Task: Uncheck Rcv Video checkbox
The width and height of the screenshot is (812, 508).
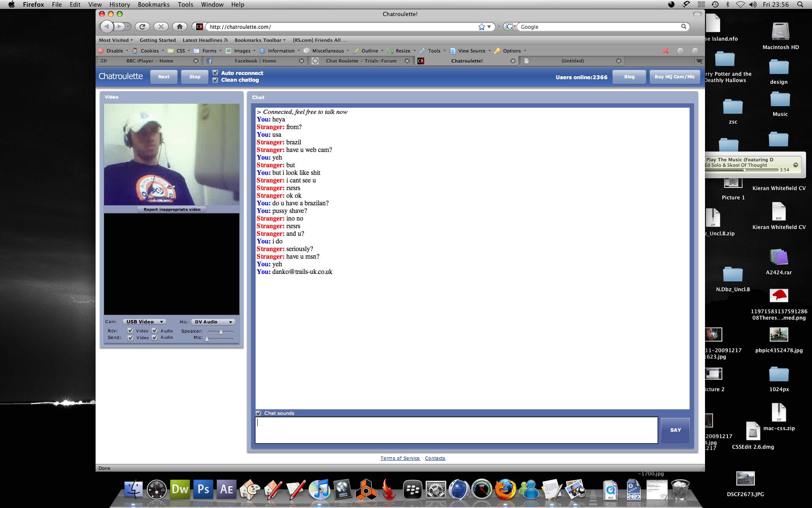Action: [x=130, y=331]
